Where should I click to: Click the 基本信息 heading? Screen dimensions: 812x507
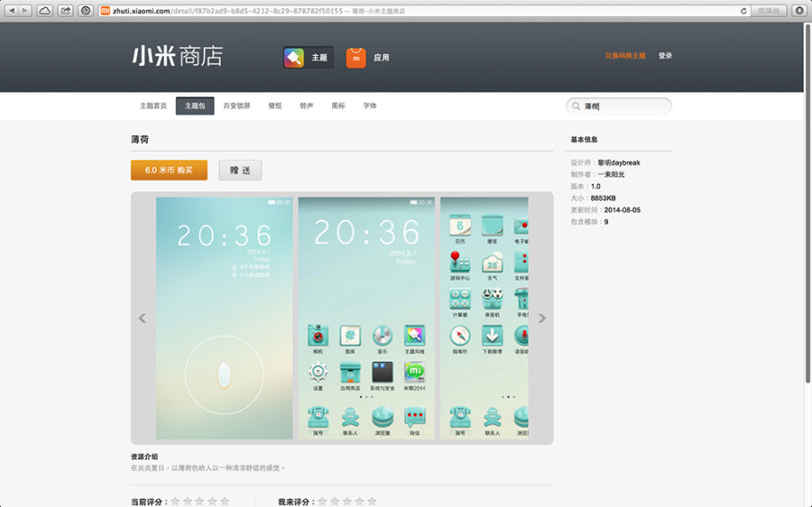[x=584, y=139]
